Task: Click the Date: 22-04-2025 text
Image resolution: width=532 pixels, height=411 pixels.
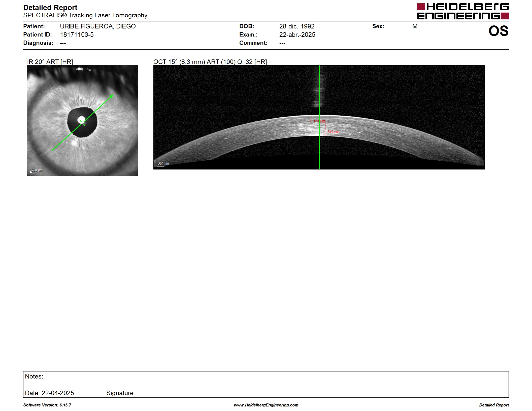Action: pyautogui.click(x=49, y=393)
